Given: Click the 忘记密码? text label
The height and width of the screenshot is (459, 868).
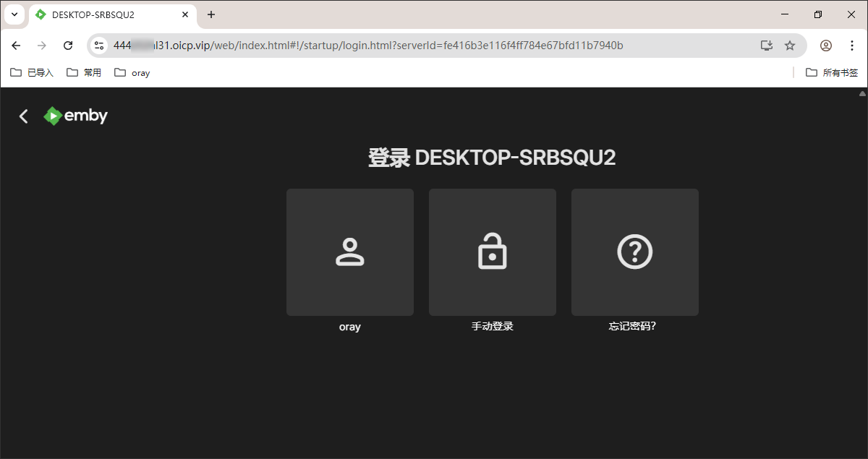Looking at the screenshot, I should 633,326.
